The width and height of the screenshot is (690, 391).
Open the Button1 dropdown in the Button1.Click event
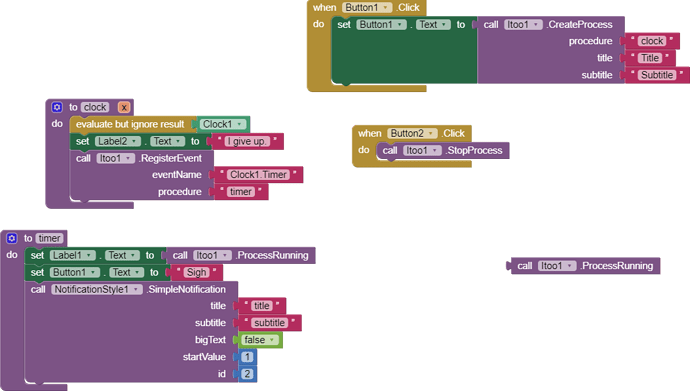click(x=367, y=7)
